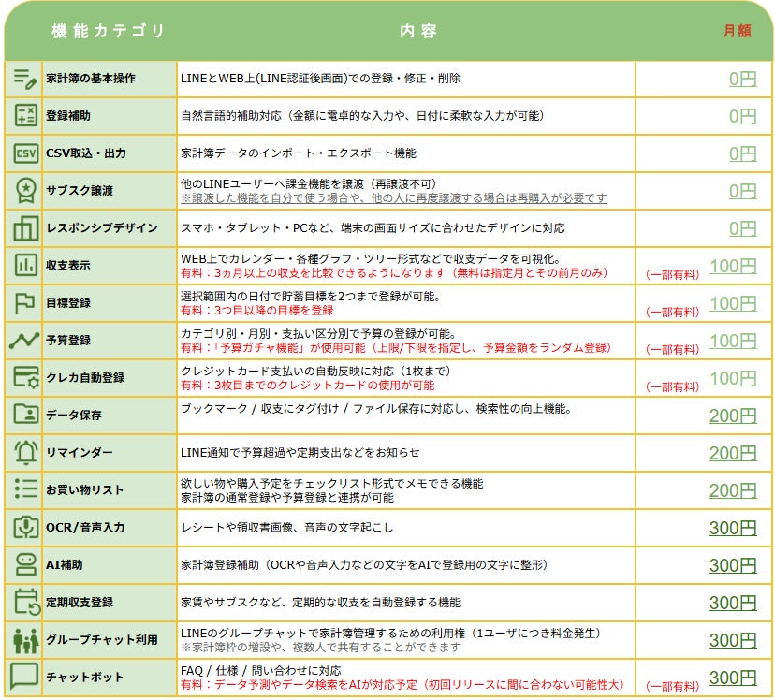Screen dimensions: 775x700
Task: Click the 月額 column header
Action: point(736,31)
